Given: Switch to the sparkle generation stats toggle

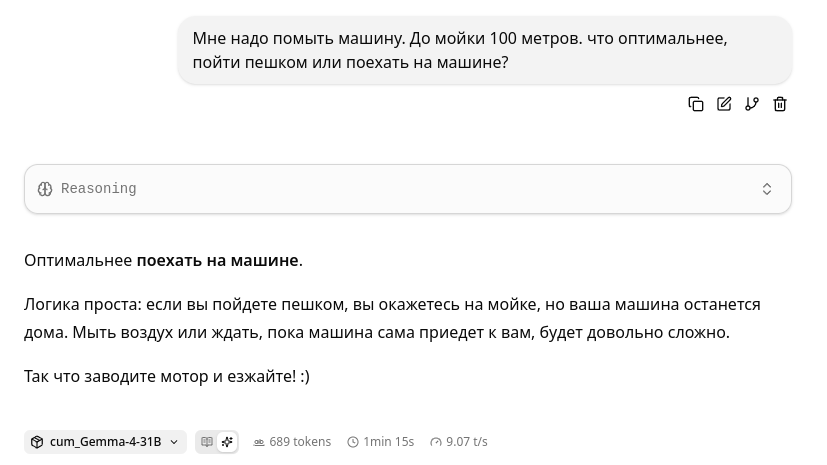Looking at the screenshot, I should (227, 442).
